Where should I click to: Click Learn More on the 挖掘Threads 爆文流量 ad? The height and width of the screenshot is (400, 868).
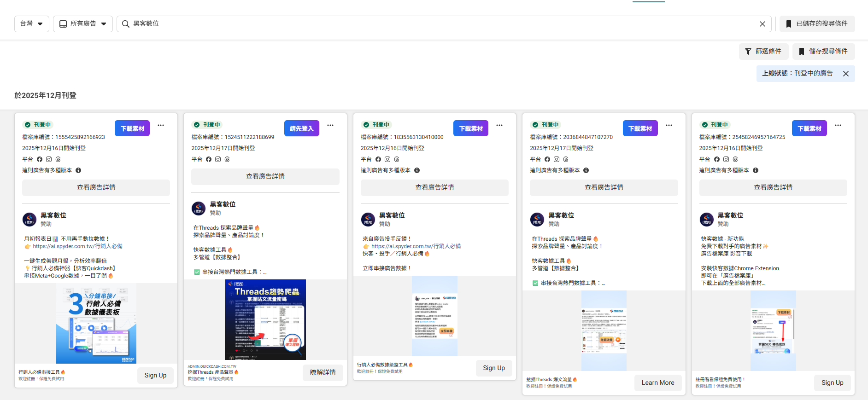658,383
